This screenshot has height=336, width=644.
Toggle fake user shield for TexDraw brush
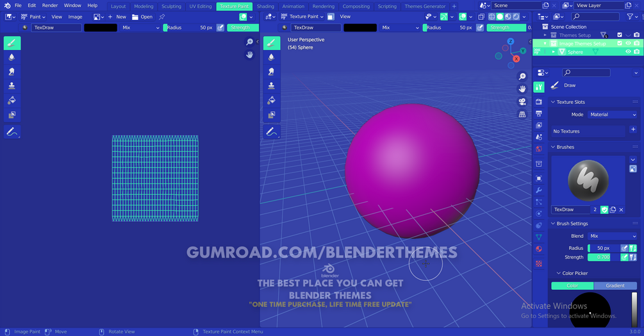click(x=604, y=210)
